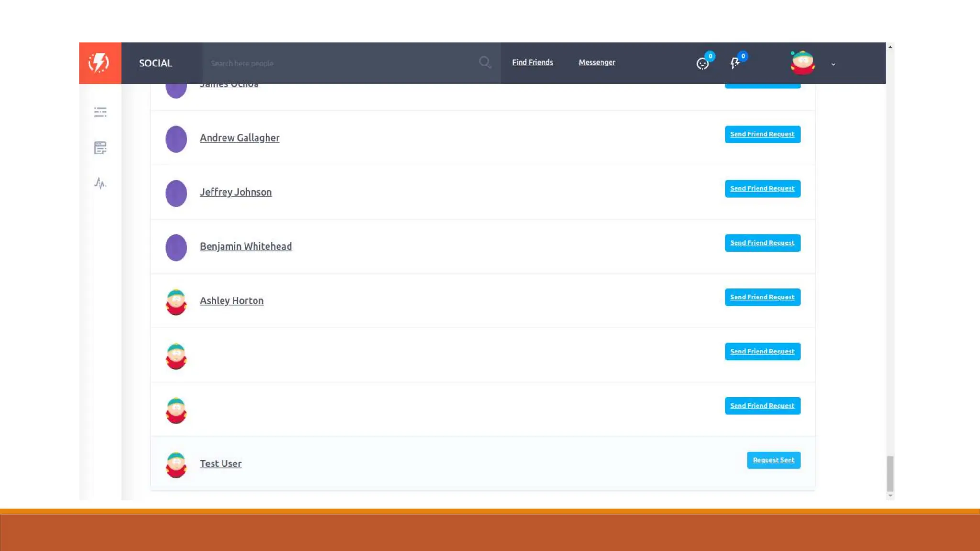Click Request Sent for Test User
Viewport: 980px width, 551px height.
(773, 460)
